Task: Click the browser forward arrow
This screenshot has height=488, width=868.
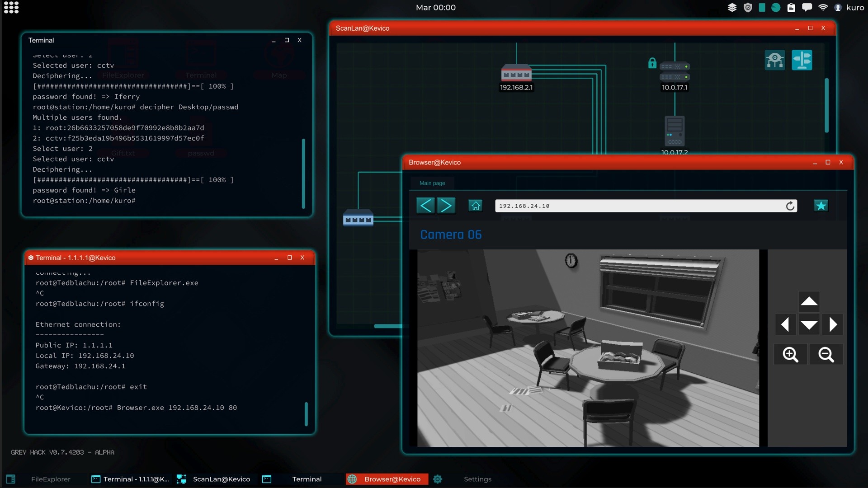Action: [x=446, y=205]
